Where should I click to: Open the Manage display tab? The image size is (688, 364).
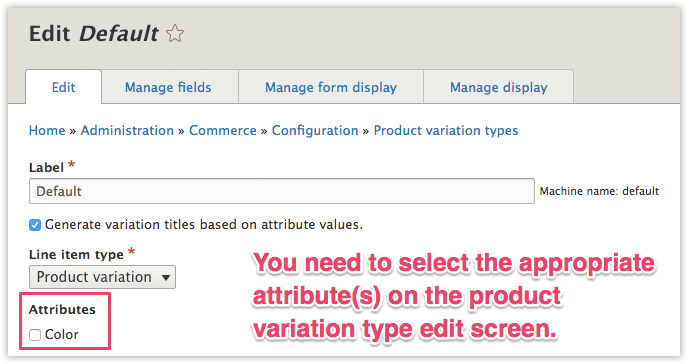coord(498,87)
